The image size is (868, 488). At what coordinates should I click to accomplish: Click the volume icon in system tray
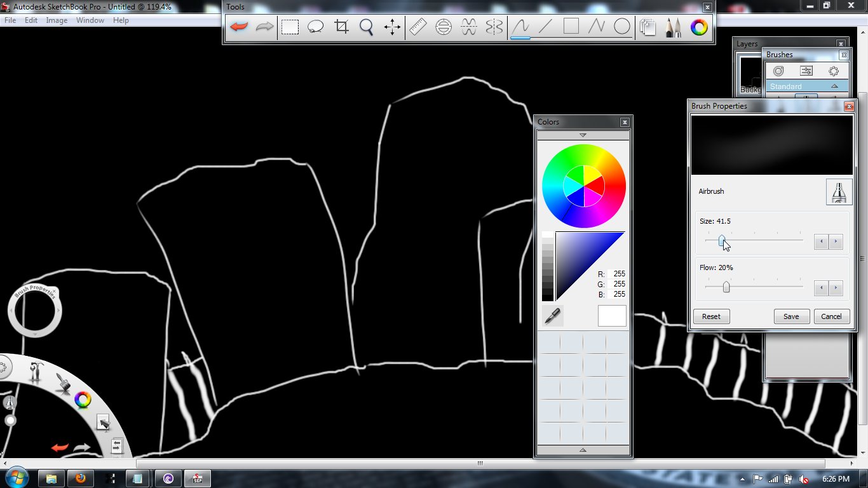click(804, 479)
